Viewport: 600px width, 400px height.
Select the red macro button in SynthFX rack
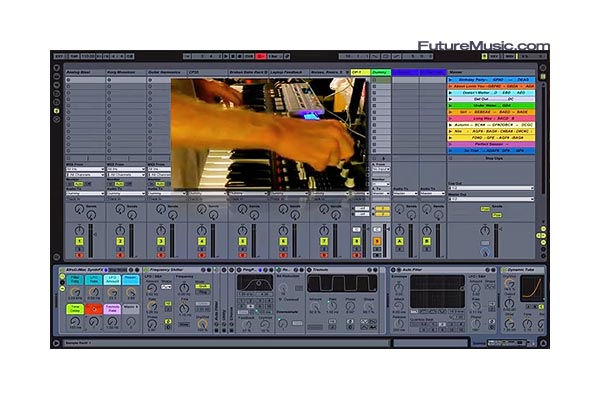tap(93, 309)
